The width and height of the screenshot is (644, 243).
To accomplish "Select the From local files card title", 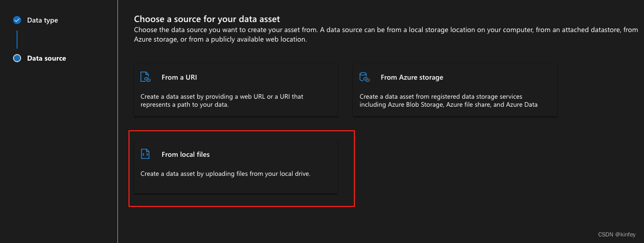I will coord(186,155).
